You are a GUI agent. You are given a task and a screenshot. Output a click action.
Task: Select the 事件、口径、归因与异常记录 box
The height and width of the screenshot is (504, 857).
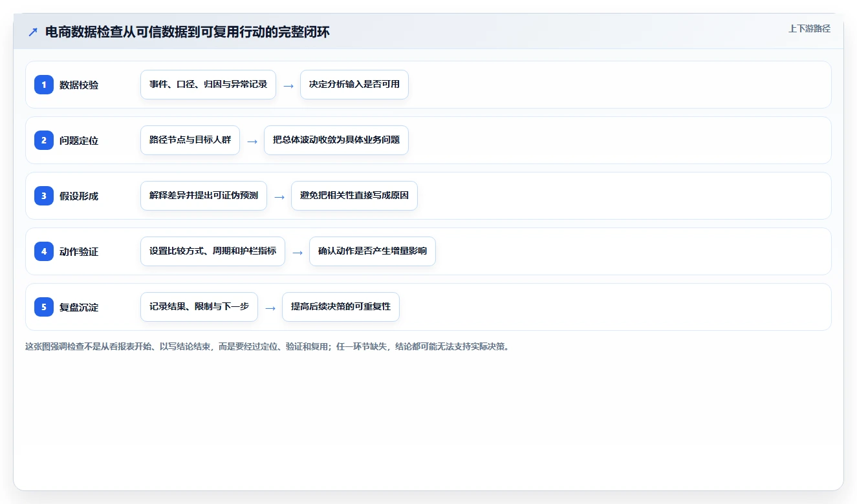[208, 85]
